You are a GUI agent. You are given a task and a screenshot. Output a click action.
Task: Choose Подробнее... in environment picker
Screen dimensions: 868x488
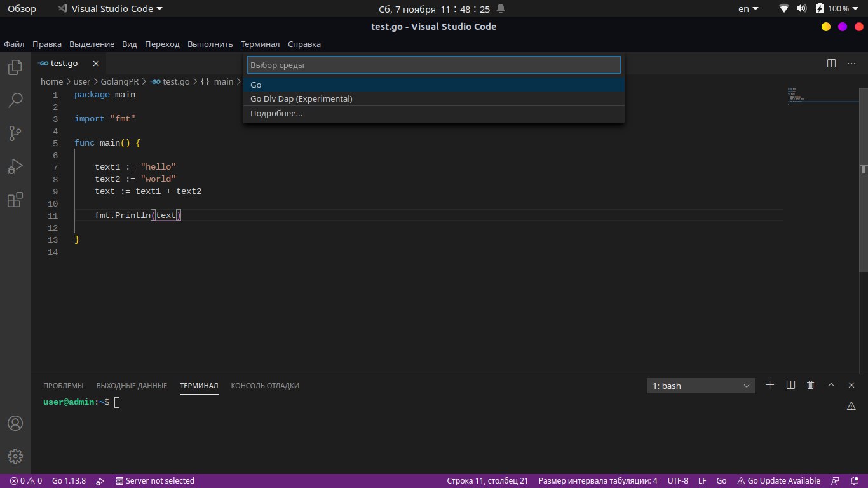point(434,113)
